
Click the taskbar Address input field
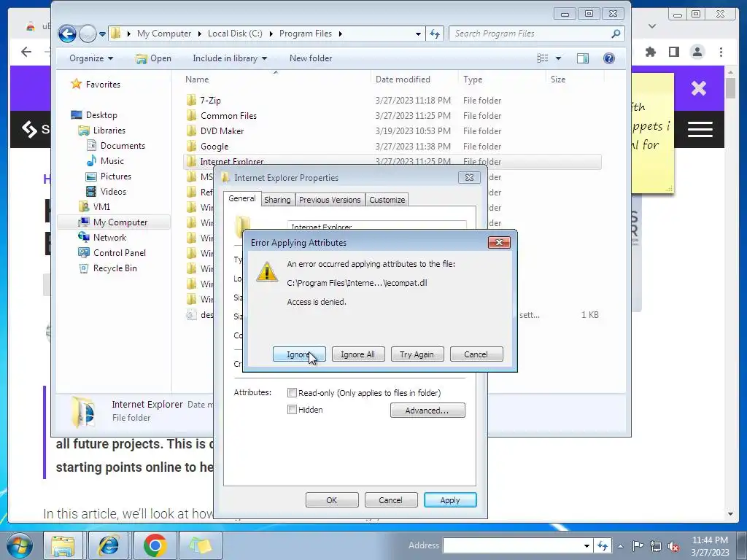point(514,545)
